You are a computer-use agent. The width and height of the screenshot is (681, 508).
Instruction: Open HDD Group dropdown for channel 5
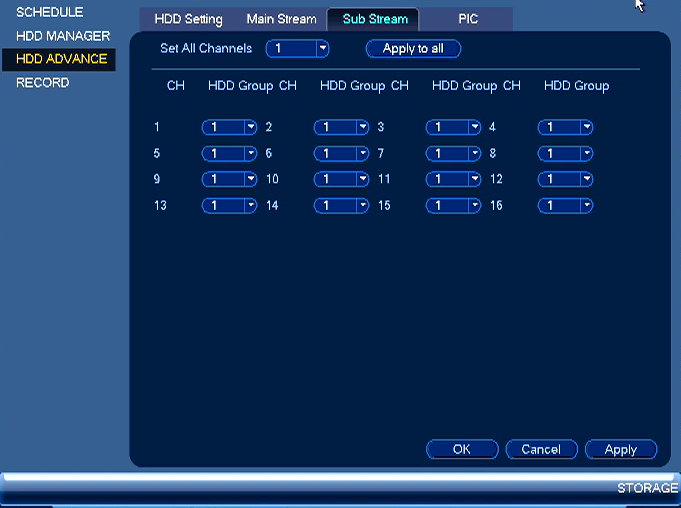pos(229,153)
